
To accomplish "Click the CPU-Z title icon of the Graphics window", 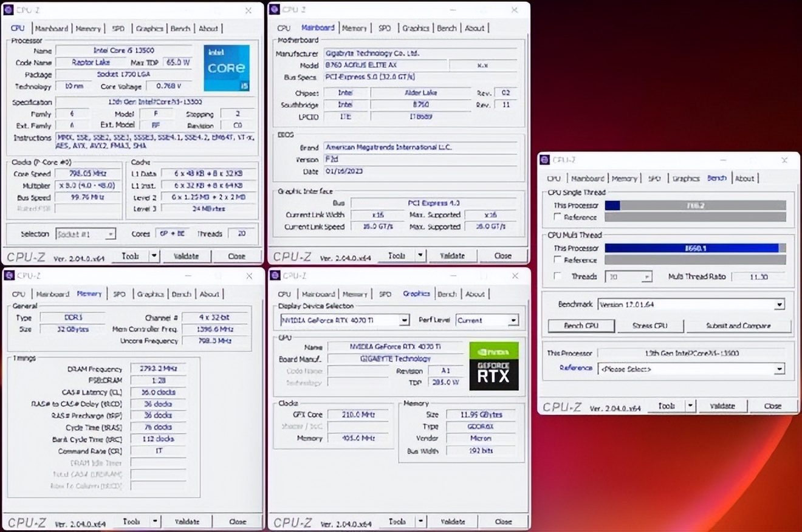I will coord(275,276).
